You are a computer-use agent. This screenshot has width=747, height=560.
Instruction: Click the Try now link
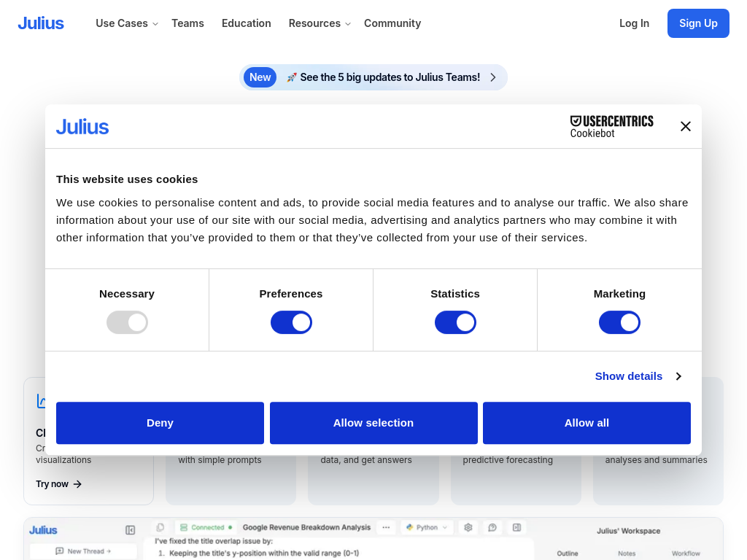pyautogui.click(x=58, y=484)
